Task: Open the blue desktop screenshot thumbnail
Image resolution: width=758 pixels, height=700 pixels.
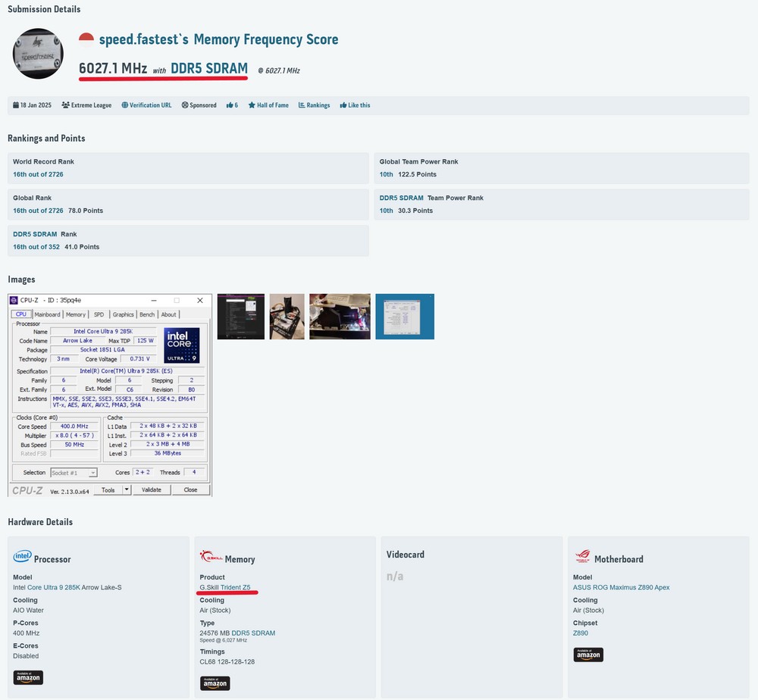Action: [405, 317]
